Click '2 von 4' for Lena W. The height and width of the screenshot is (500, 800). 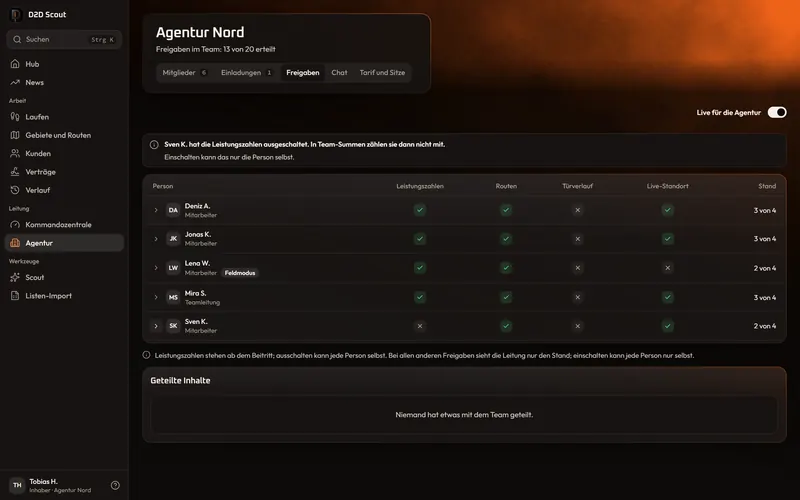click(x=765, y=268)
